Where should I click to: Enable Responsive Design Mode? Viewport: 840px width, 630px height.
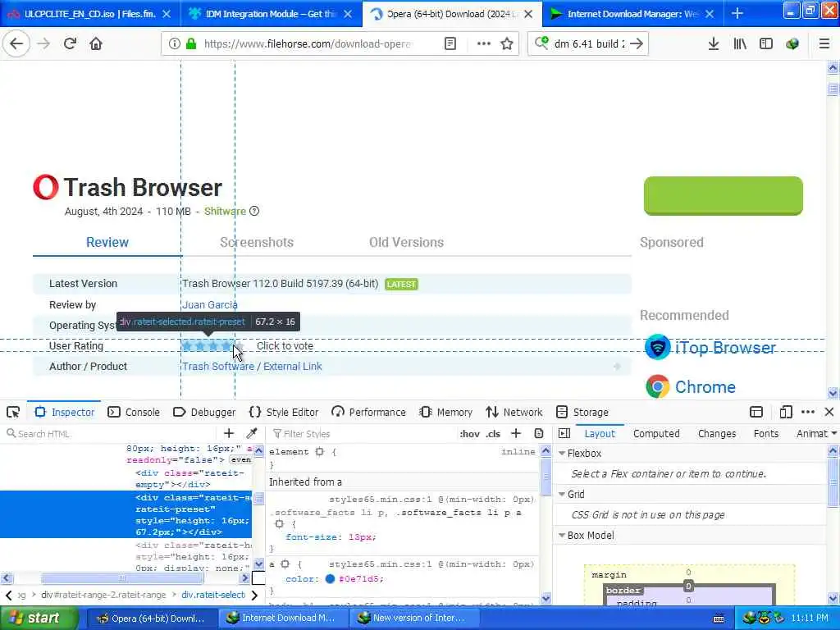coord(785,412)
